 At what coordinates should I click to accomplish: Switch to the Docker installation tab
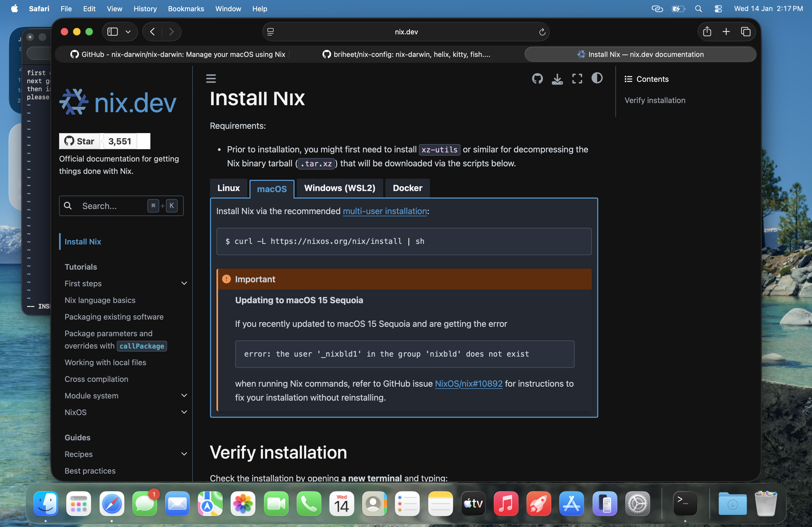407,188
